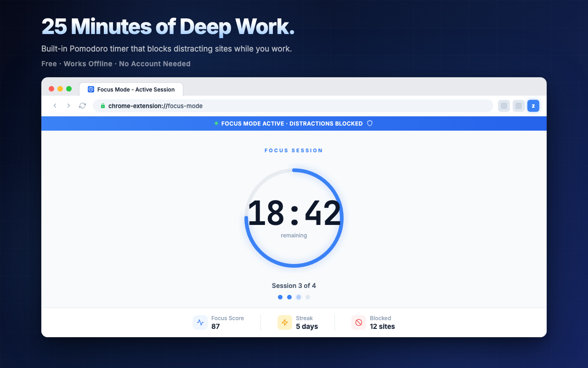This screenshot has height=368, width=588.
Task: Click the third session indicator dot
Action: 299,297
